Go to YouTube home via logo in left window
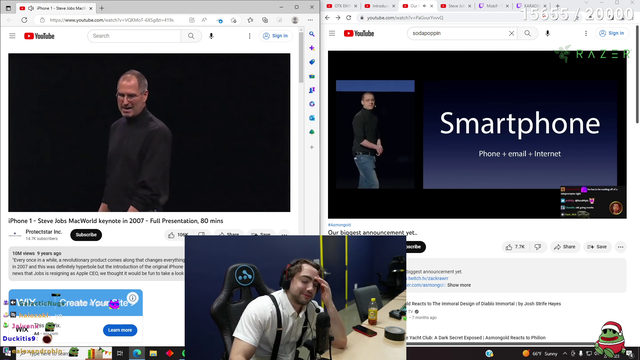Viewport: 640px width, 360px height. tap(39, 36)
